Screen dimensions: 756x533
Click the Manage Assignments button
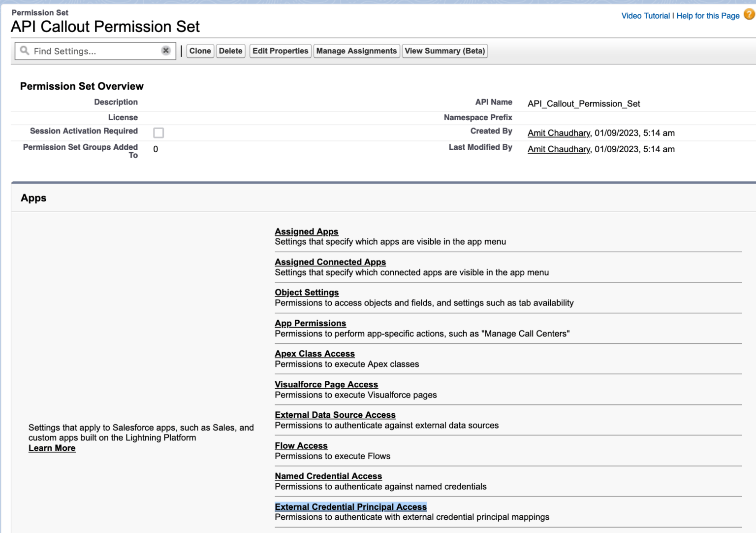(x=356, y=51)
